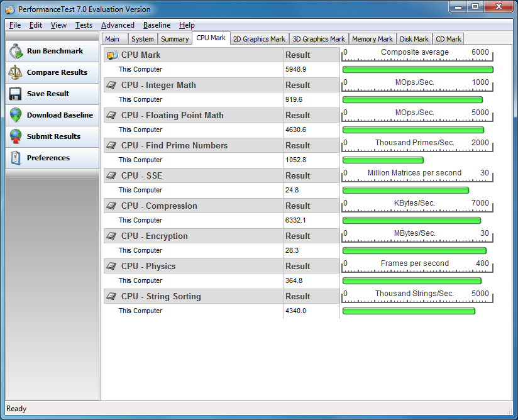Click the Run Benchmark button
Screen dimensions: 518x420
point(52,51)
